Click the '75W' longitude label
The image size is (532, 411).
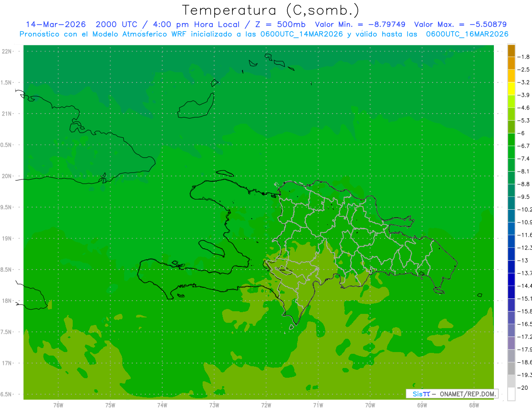click(110, 405)
